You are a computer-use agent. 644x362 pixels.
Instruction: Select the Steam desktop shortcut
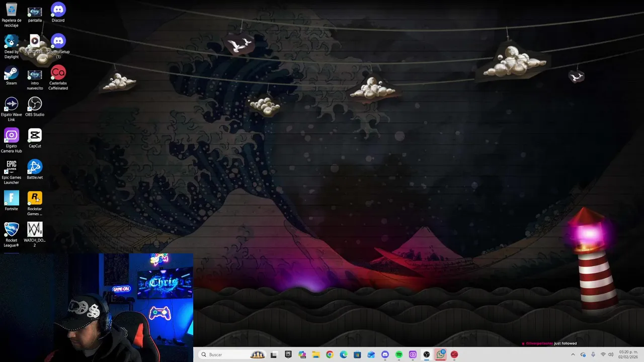(x=11, y=76)
